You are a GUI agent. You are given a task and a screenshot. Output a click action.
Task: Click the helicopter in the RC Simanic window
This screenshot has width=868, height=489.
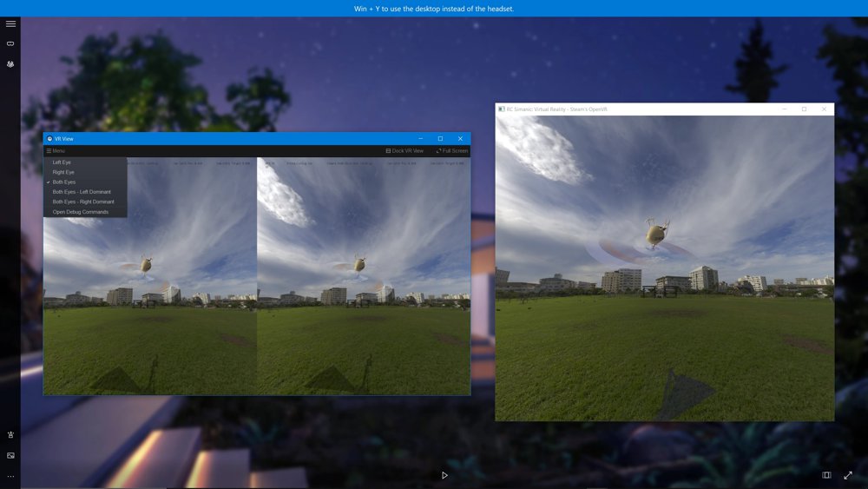[656, 233]
